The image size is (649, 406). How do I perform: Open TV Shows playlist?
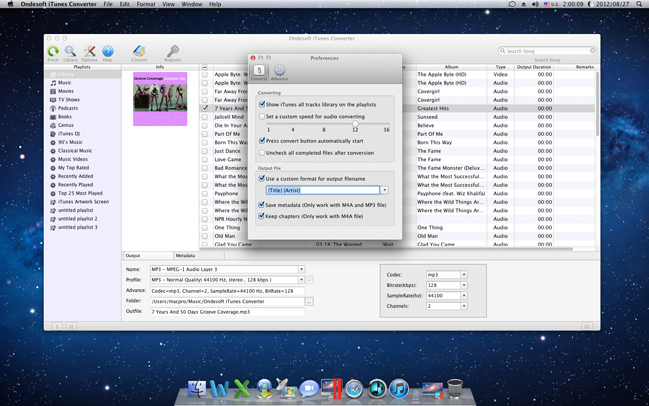coord(69,100)
